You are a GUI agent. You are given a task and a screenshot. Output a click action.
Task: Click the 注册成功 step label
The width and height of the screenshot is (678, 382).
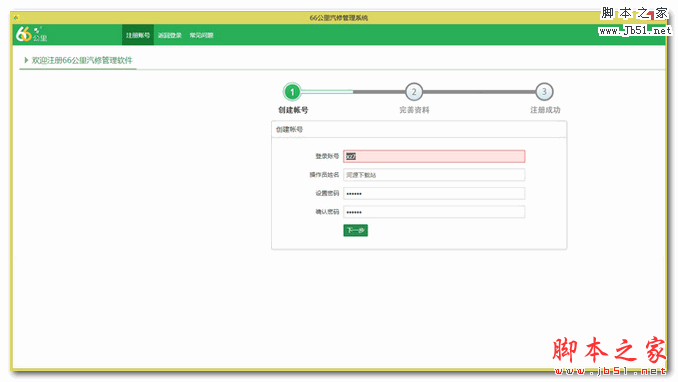coord(545,110)
